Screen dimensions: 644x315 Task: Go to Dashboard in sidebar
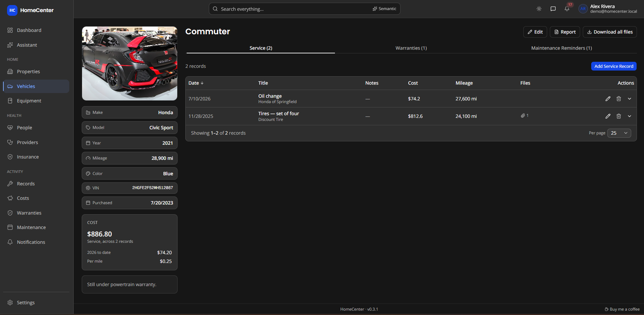click(36, 30)
